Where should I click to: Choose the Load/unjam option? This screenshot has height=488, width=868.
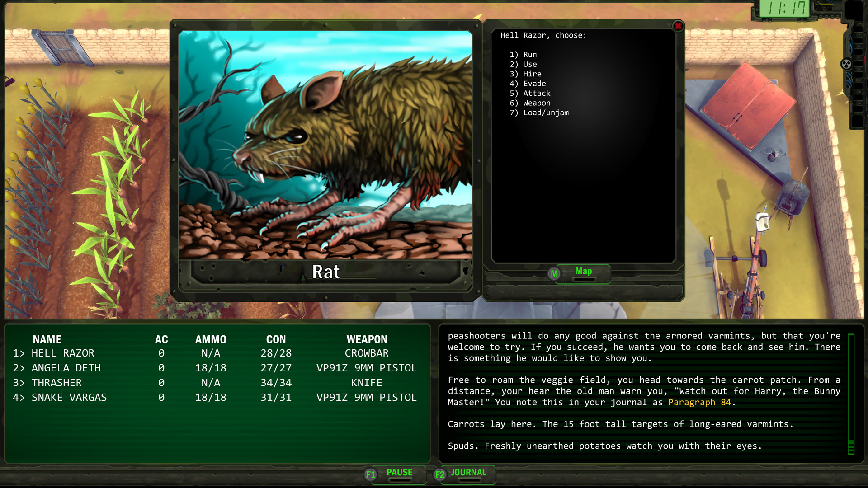[540, 113]
